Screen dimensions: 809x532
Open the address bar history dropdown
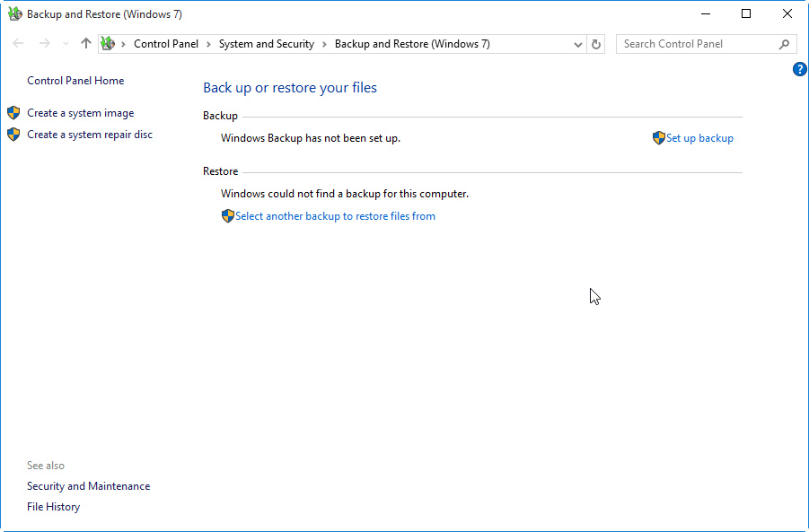(x=578, y=44)
